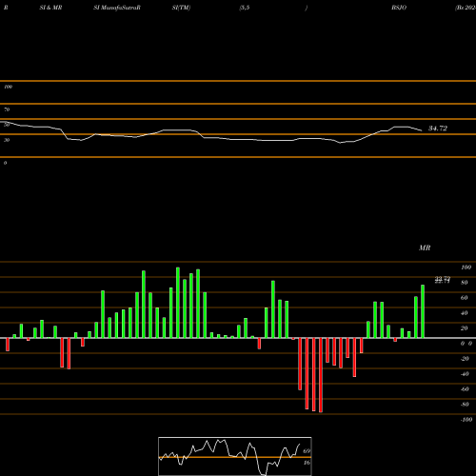The width and height of the screenshot is (476, 476).
Task: Click the MR axis label 60
Action: point(465,298)
